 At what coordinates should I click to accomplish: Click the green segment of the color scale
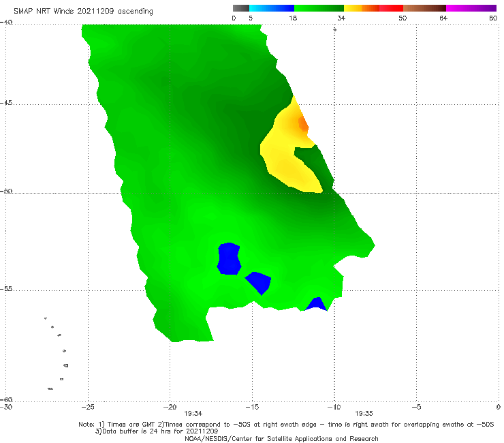tap(319, 8)
